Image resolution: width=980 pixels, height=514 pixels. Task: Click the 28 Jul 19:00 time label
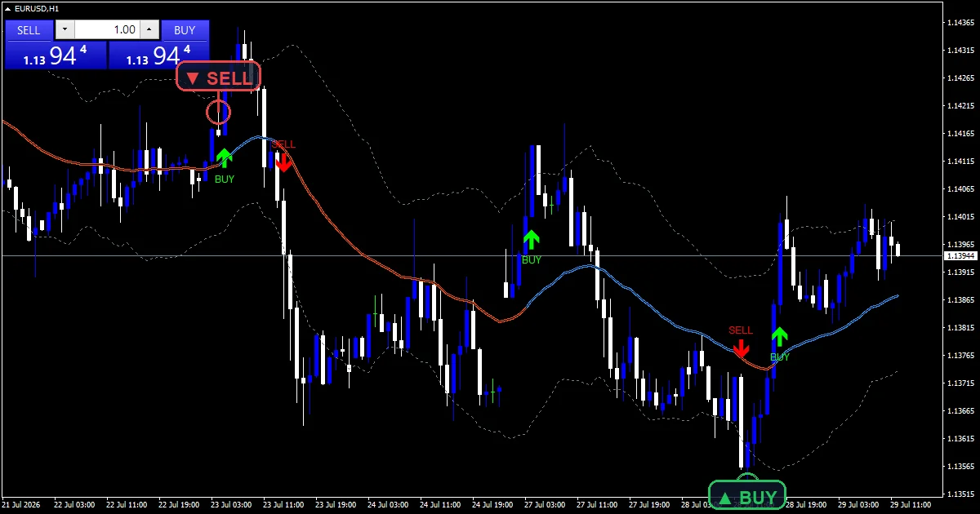coord(806,505)
